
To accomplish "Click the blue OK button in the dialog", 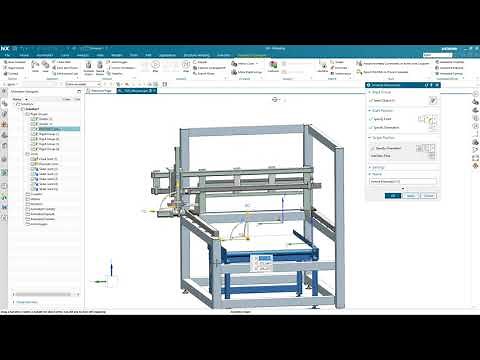I will click(x=393, y=196).
